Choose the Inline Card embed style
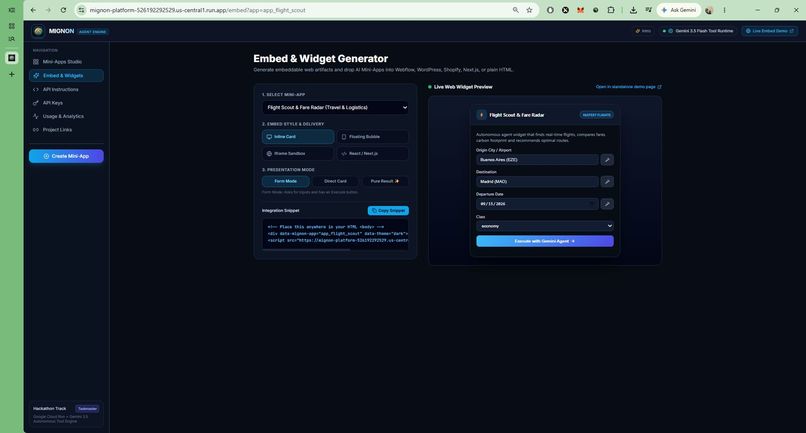 (x=298, y=137)
